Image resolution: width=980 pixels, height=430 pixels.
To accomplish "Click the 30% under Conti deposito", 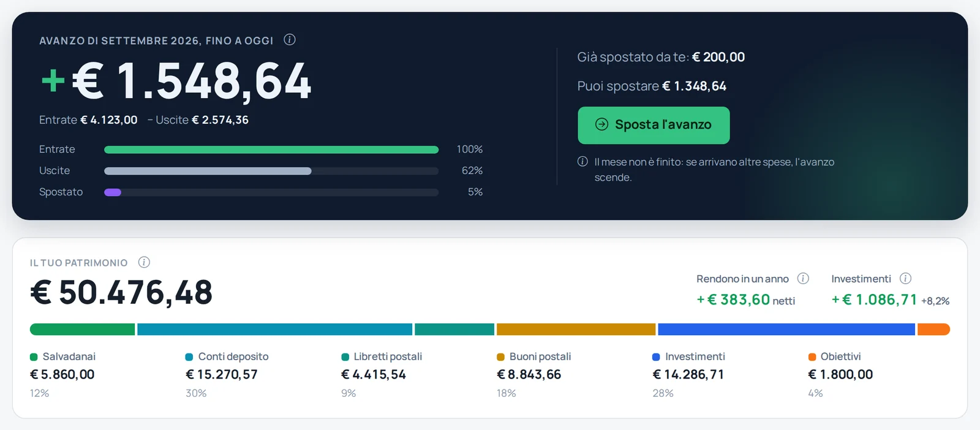I will [196, 393].
